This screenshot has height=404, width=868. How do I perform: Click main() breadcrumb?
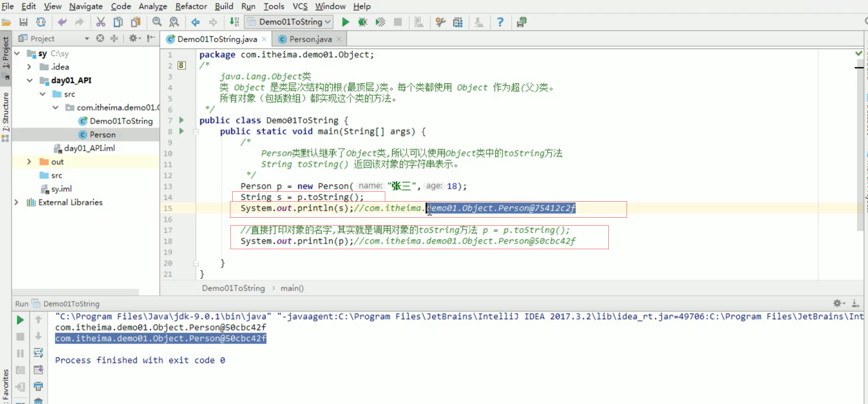click(x=292, y=288)
